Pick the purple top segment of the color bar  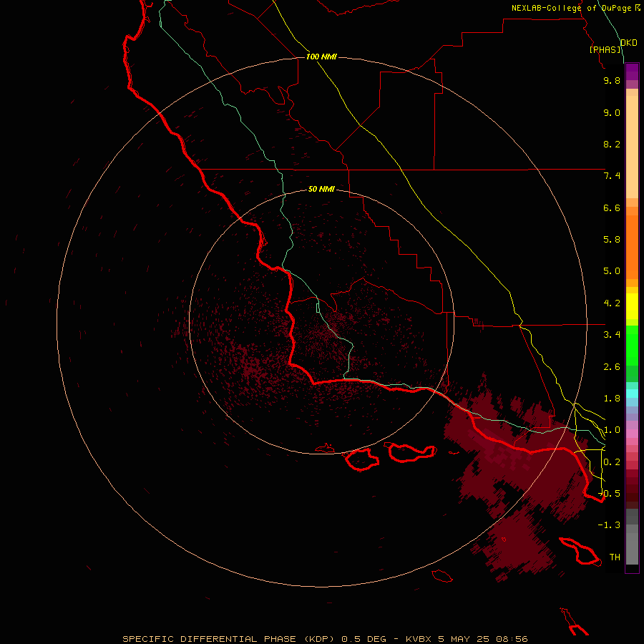click(x=632, y=72)
